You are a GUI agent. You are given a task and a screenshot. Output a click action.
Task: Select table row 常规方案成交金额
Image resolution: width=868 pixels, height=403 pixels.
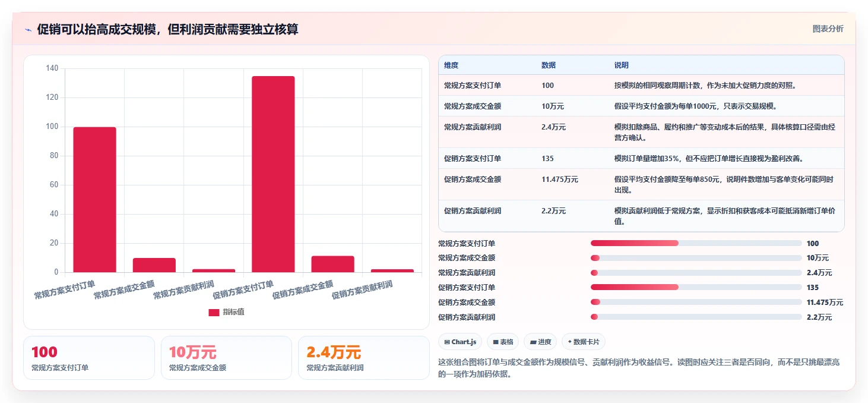(641, 106)
